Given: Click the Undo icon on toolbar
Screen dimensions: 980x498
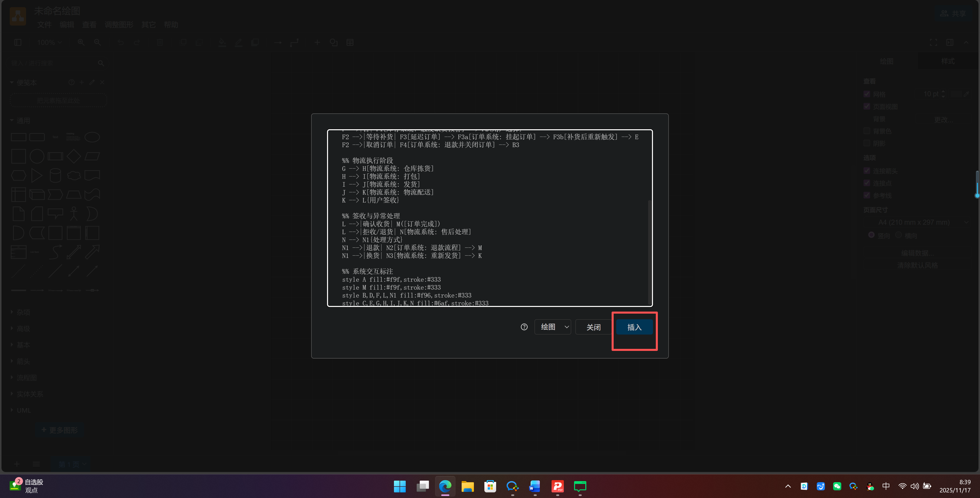Looking at the screenshot, I should pyautogui.click(x=121, y=42).
